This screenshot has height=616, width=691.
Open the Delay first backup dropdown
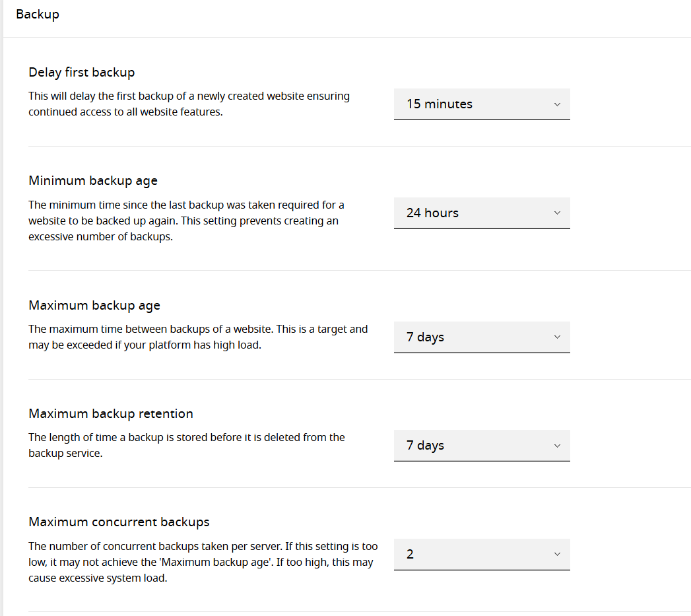[x=481, y=104]
